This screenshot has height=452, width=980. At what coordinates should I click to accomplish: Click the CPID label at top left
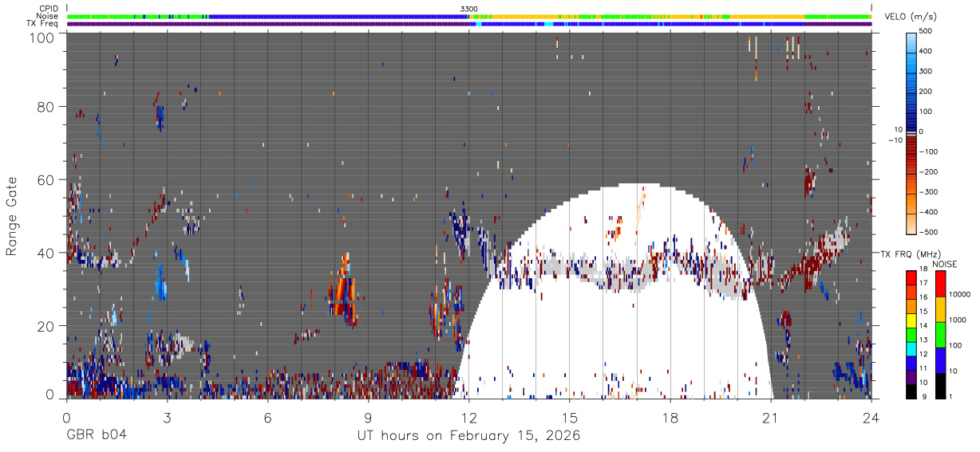pyautogui.click(x=48, y=9)
